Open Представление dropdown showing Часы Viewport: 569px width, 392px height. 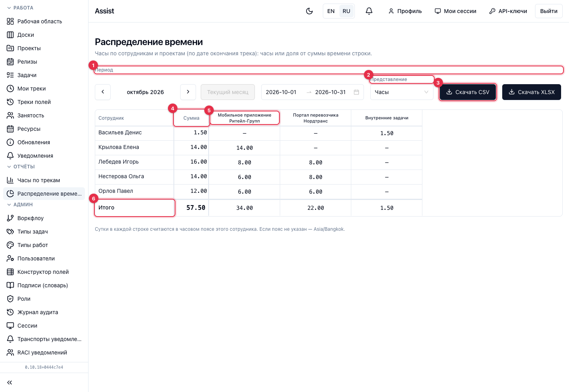click(402, 92)
